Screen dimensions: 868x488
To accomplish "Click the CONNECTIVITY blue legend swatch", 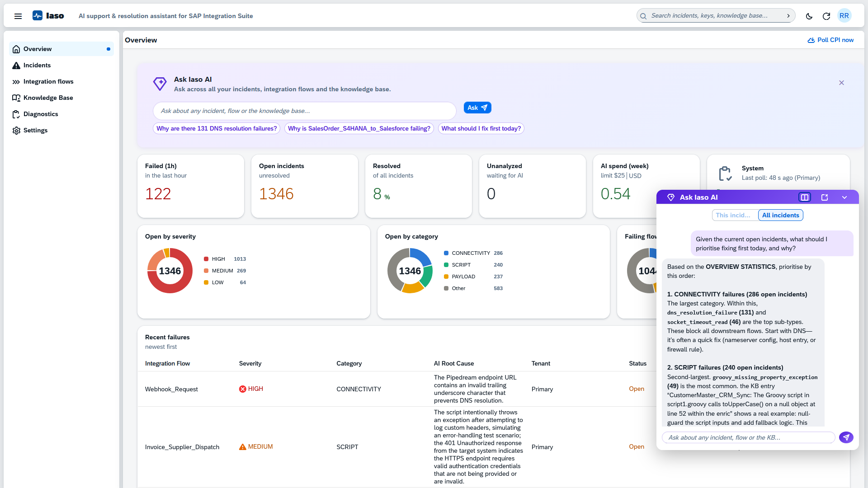I will 446,253.
